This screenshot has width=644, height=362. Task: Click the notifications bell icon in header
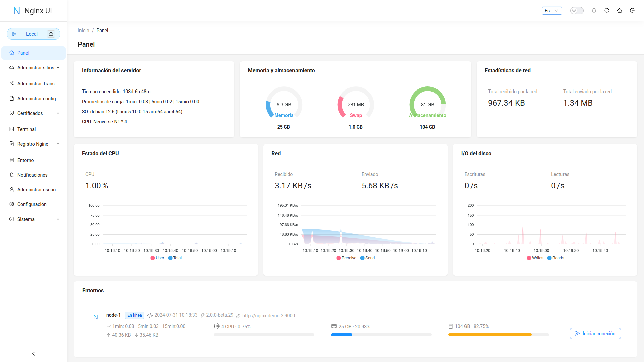pyautogui.click(x=594, y=11)
